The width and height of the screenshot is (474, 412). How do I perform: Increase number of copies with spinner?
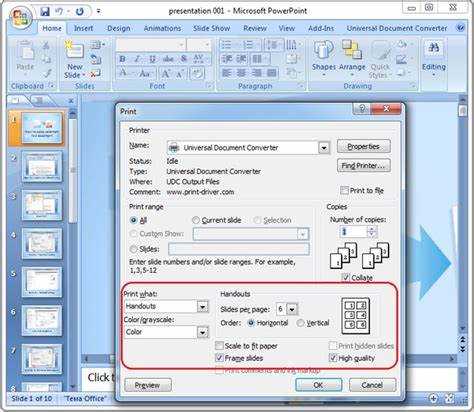(372, 229)
